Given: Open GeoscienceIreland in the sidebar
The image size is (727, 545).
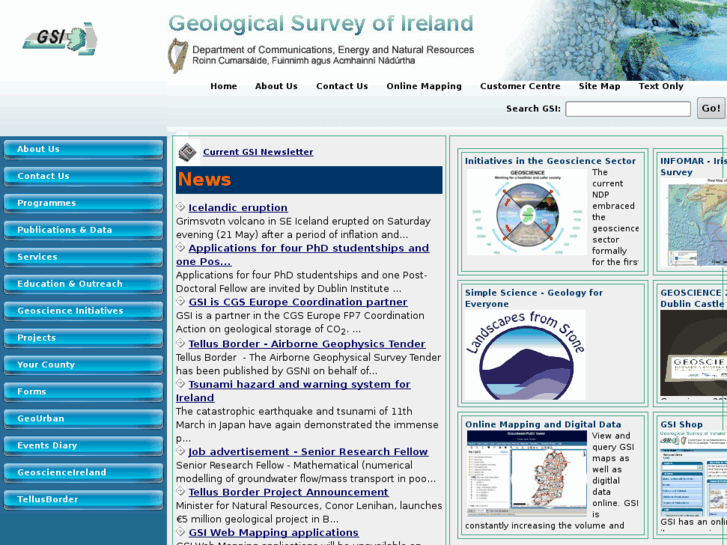Looking at the screenshot, I should point(83,472).
